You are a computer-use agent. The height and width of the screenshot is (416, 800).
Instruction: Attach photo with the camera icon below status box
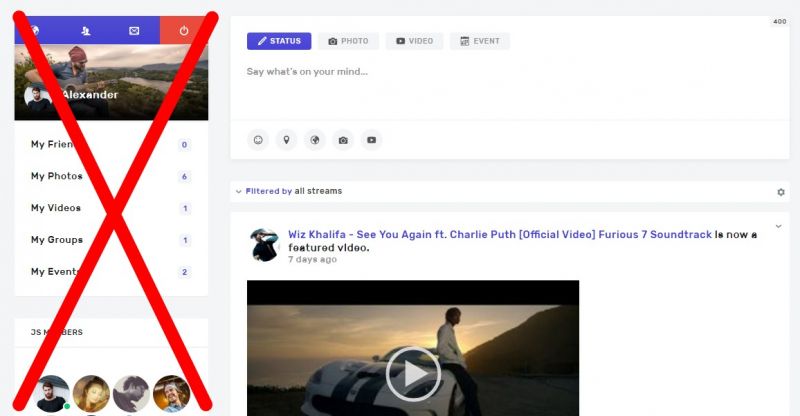pos(343,140)
